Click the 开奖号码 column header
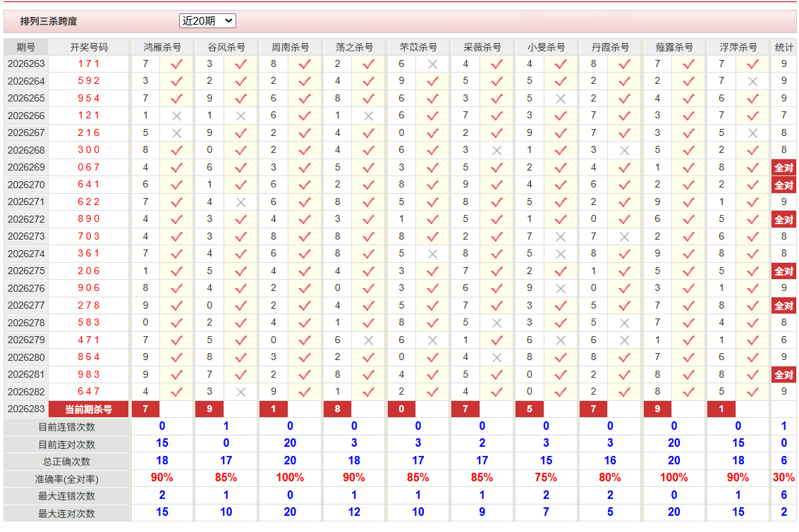 [x=89, y=47]
